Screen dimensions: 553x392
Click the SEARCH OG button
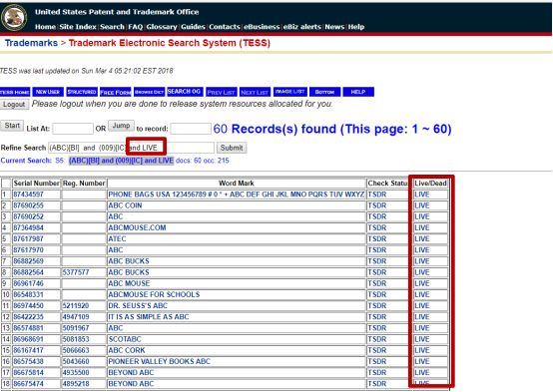click(184, 92)
